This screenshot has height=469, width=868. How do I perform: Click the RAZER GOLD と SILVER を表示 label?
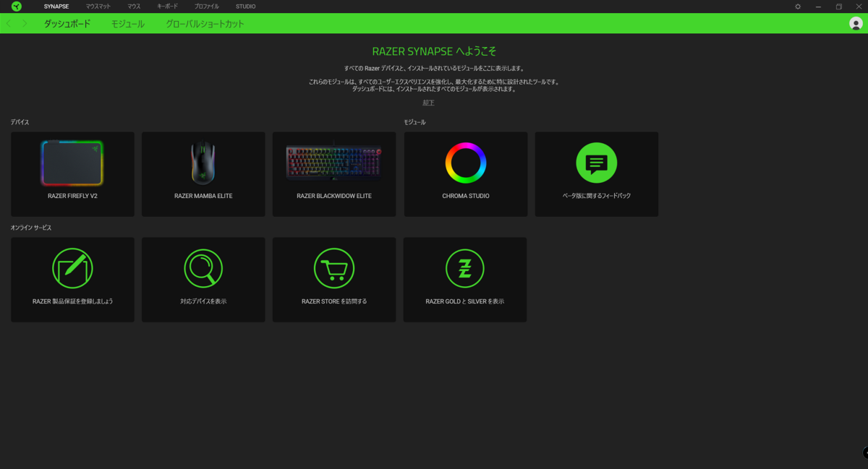click(465, 301)
